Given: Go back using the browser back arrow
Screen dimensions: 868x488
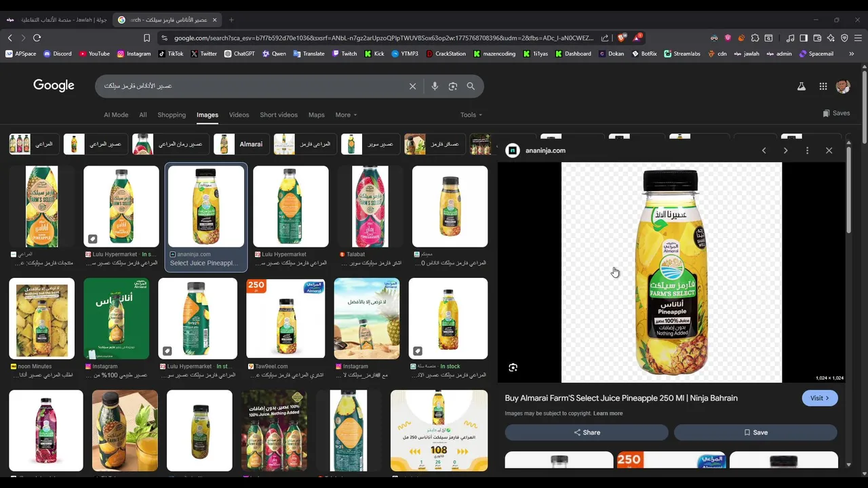Looking at the screenshot, I should (9, 38).
